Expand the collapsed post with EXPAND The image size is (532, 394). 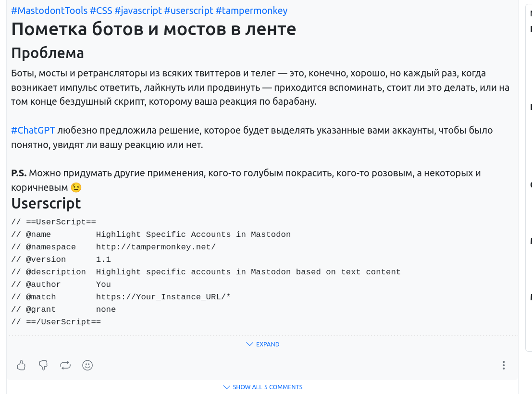pos(262,344)
